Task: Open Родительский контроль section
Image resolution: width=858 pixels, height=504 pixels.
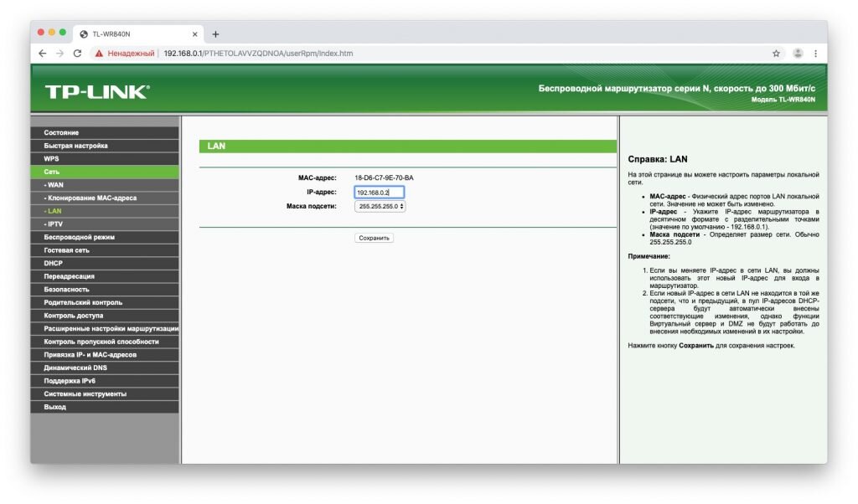Action: [x=105, y=302]
